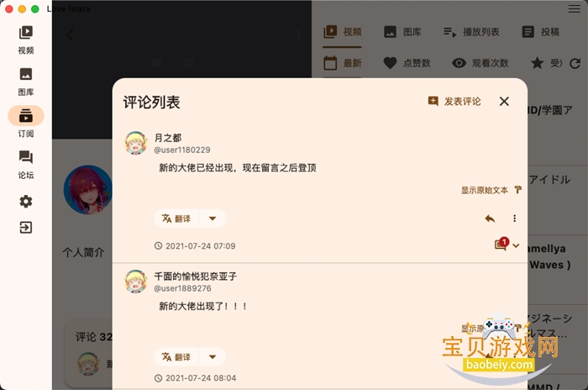Reply to 月之都's comment with arrow icon
The height and width of the screenshot is (390, 588).
click(490, 219)
